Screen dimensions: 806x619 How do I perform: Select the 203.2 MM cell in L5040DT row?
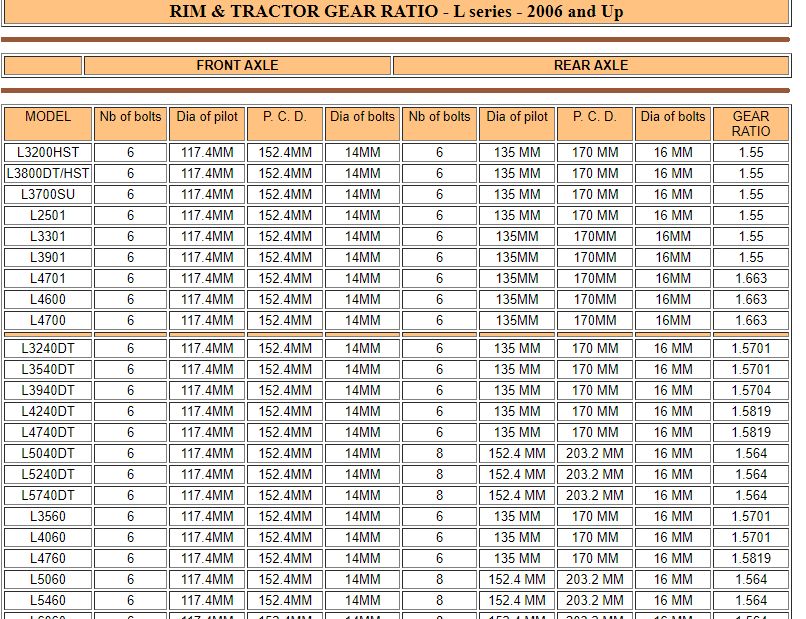pos(593,453)
